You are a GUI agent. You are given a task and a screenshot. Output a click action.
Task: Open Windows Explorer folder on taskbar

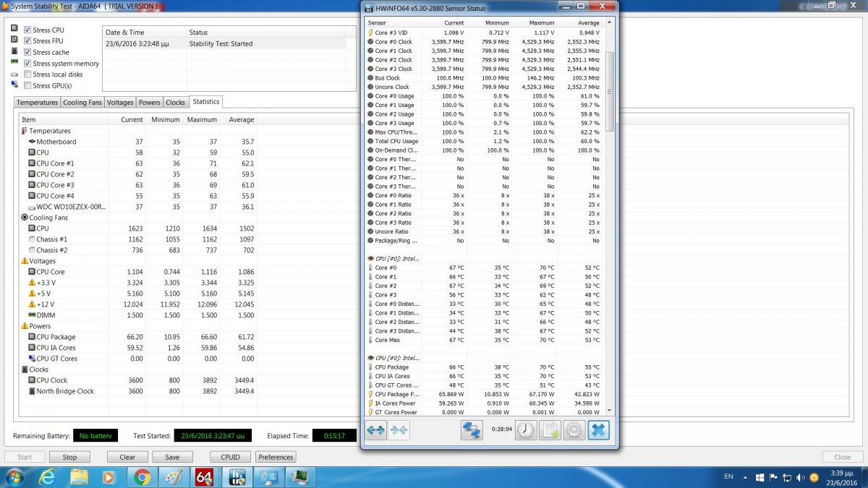tap(79, 477)
